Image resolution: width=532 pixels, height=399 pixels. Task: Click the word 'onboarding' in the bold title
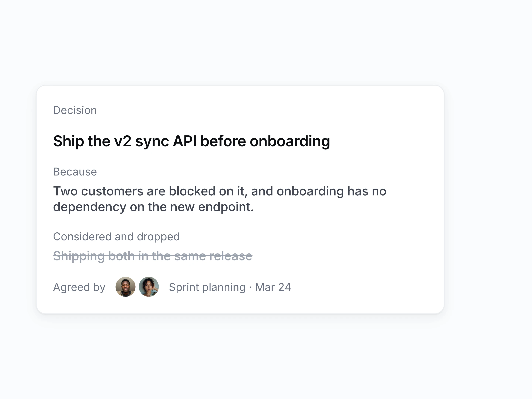pyautogui.click(x=290, y=141)
